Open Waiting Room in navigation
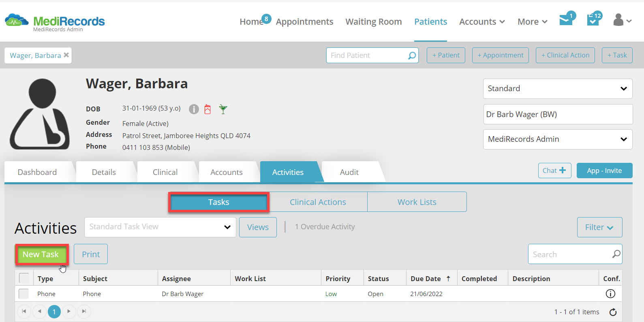The image size is (644, 322). pos(374,21)
